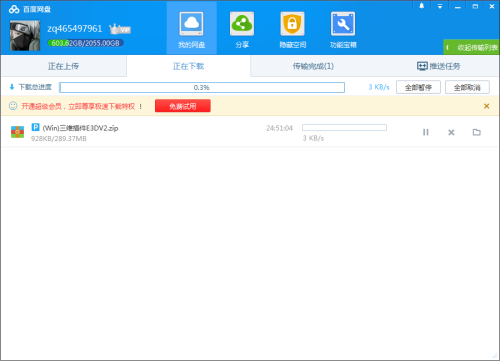Click the overall download progress bar
Image resolution: width=500 pixels, height=361 pixels.
(x=202, y=87)
